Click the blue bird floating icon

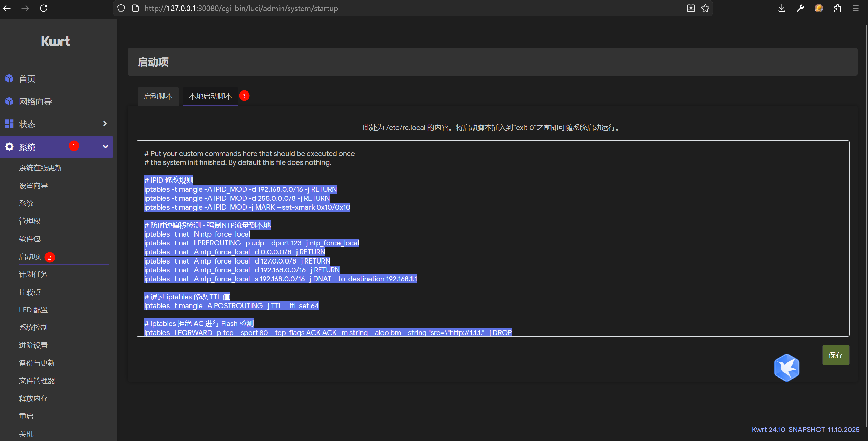pos(786,367)
